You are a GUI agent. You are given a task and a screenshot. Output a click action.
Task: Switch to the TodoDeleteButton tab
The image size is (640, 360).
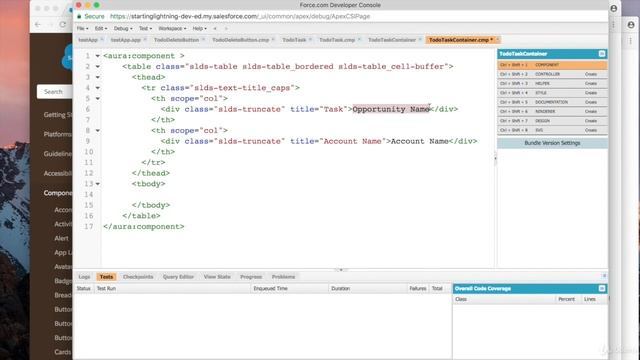176,40
